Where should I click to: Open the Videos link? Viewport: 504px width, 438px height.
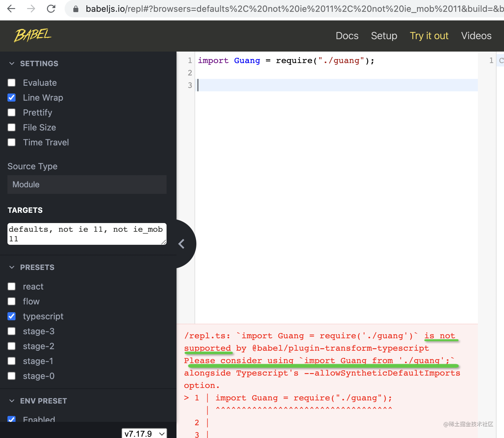476,36
